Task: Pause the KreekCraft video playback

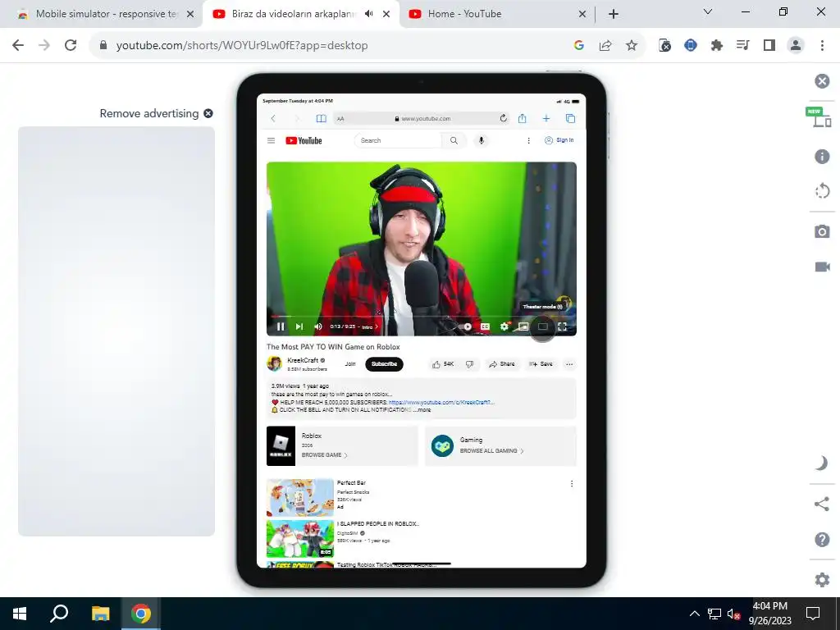Action: pos(281,326)
